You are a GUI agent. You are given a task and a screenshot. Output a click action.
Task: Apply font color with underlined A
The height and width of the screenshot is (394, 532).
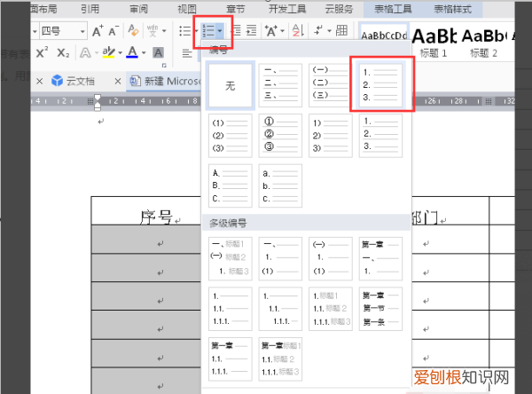132,52
